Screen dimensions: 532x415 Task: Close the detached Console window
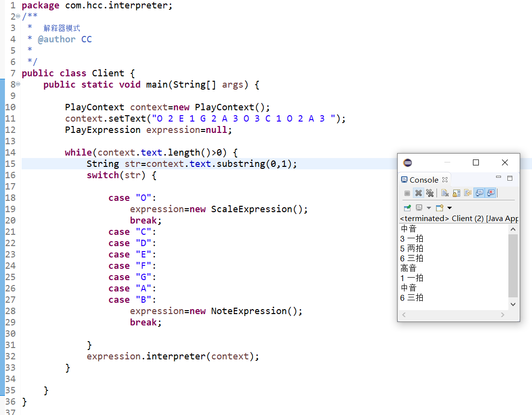click(505, 162)
